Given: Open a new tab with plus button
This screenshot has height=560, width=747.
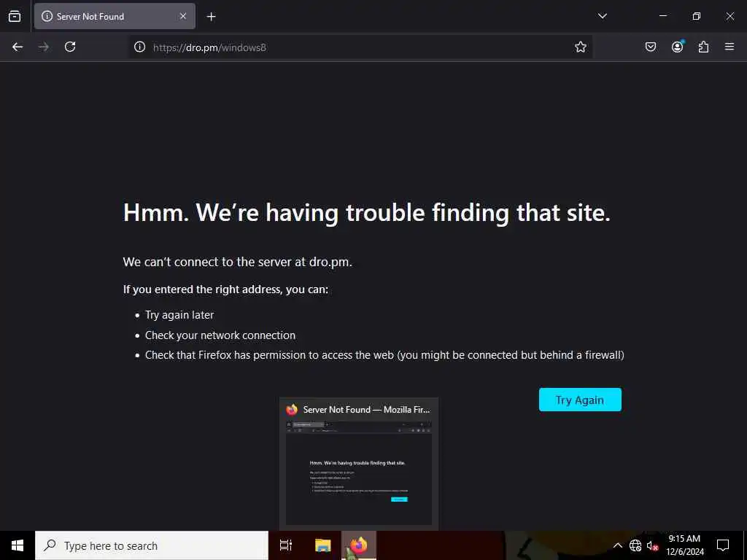Looking at the screenshot, I should [x=212, y=17].
